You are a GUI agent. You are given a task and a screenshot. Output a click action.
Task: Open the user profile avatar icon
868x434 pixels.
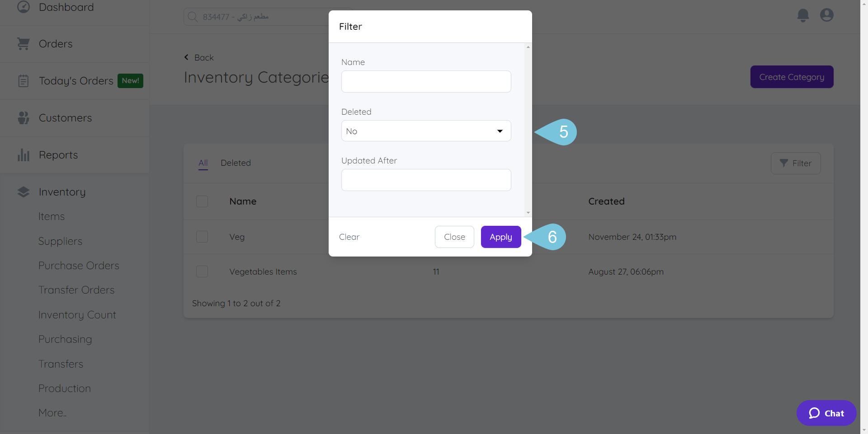click(x=827, y=15)
